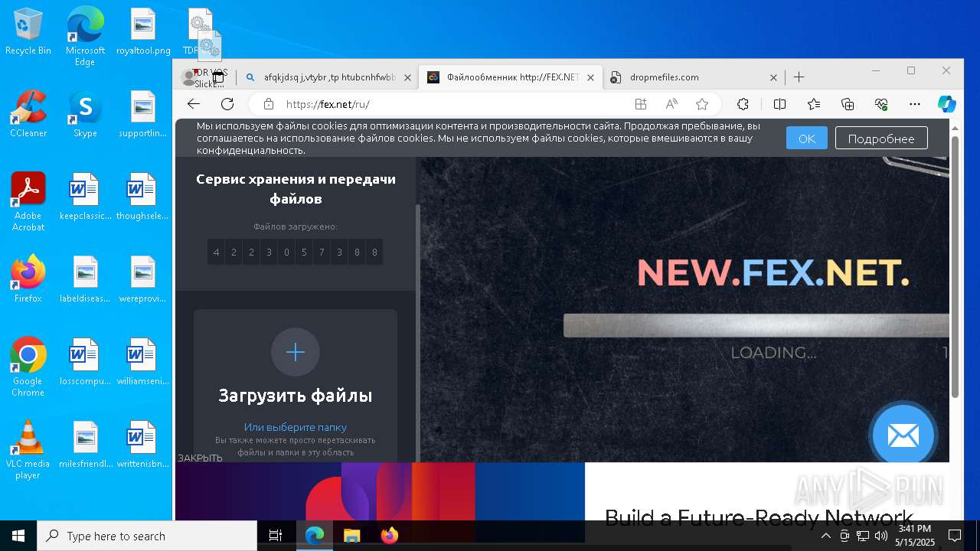Open the blue envelope chat button
The image size is (980, 551).
tap(903, 435)
